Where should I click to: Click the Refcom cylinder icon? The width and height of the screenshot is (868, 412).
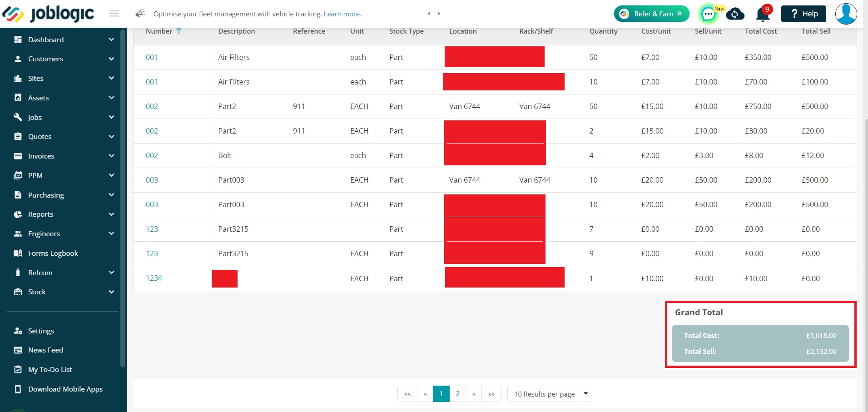pyautogui.click(x=18, y=273)
